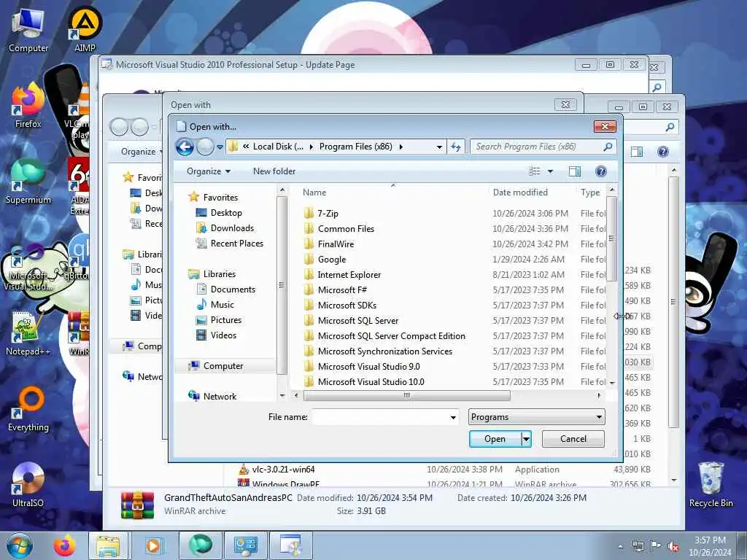
Task: Select Computer in the navigation pane
Action: pyautogui.click(x=223, y=366)
